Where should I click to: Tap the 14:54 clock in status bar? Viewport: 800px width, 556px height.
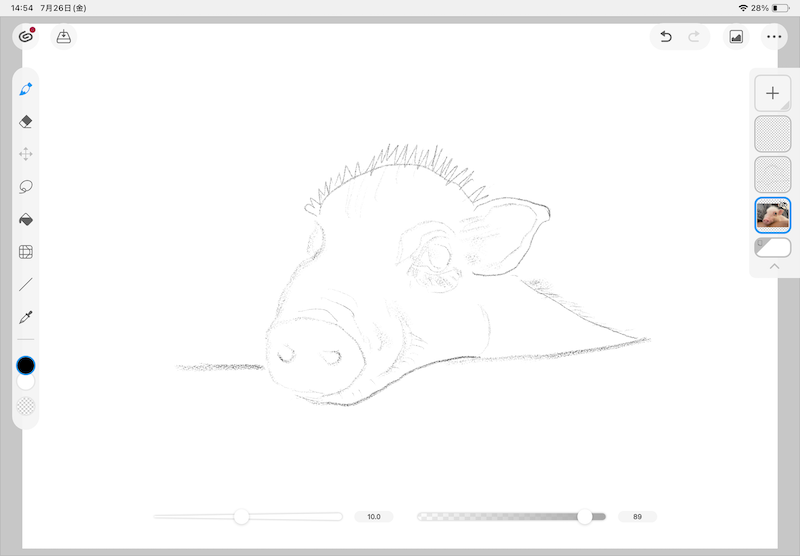pyautogui.click(x=21, y=8)
